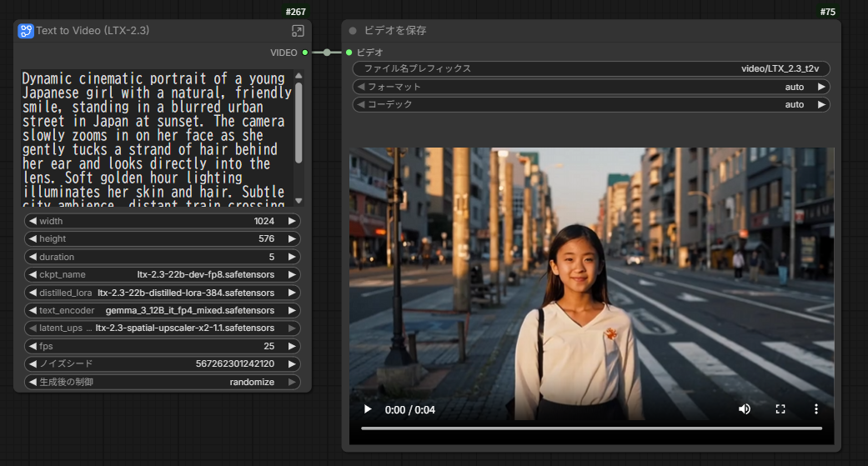Decrease the height value with left arrow
Screen dimensions: 868x466
click(x=32, y=239)
